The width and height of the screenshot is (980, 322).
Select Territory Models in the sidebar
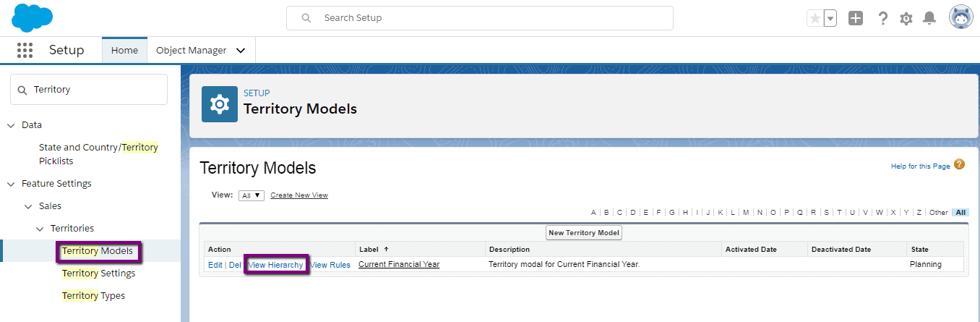pyautogui.click(x=98, y=251)
